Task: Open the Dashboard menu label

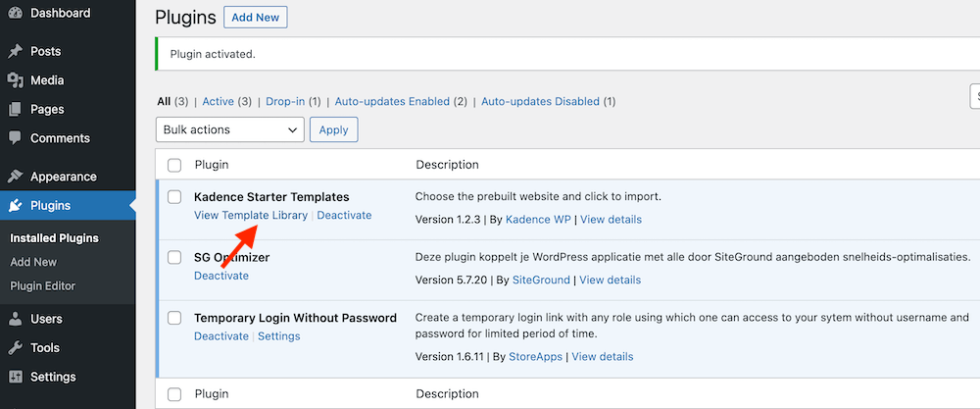Action: pos(60,13)
